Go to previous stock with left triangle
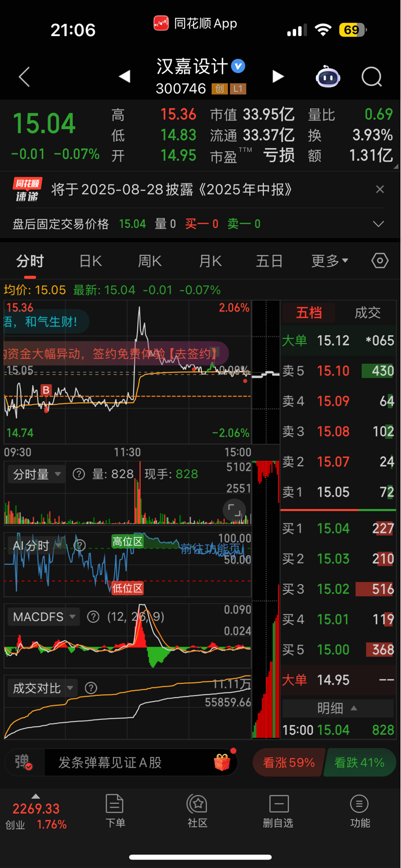The image size is (401, 868). pyautogui.click(x=124, y=77)
